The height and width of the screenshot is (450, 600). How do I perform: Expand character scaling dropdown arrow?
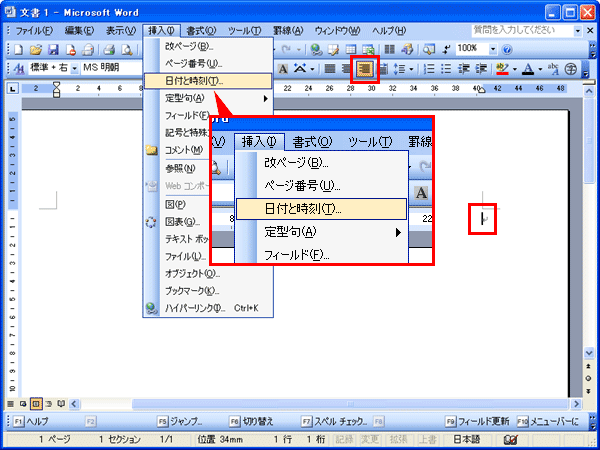312,69
